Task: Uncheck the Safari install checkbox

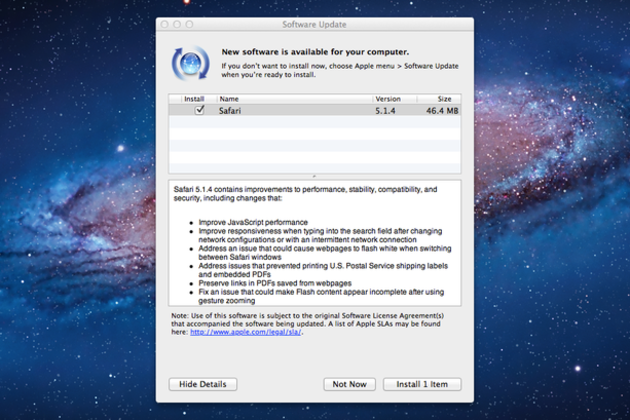Action: pos(200,111)
